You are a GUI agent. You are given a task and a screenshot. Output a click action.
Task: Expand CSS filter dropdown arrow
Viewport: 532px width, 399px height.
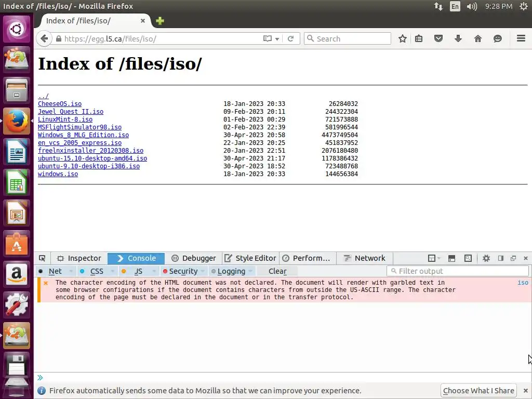(113, 271)
